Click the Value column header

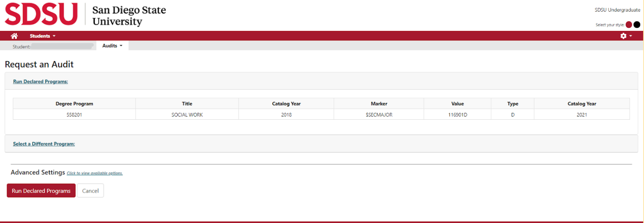click(458, 104)
